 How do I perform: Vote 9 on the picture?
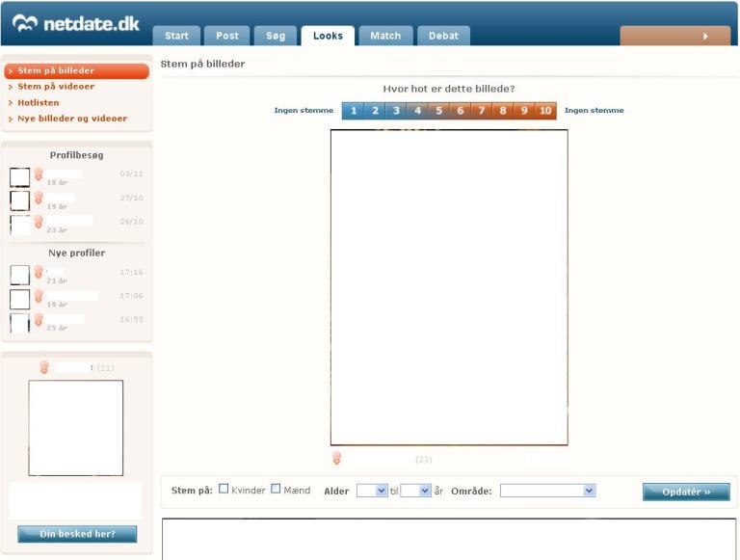[524, 111]
